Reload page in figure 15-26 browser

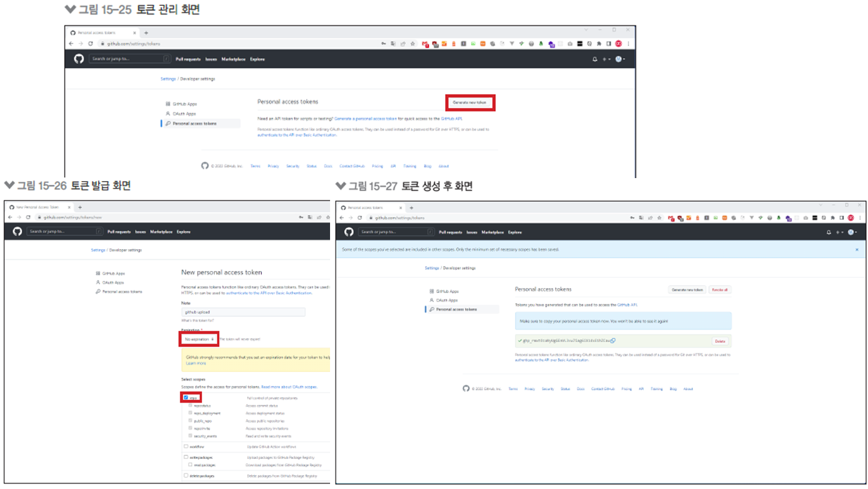click(x=28, y=217)
